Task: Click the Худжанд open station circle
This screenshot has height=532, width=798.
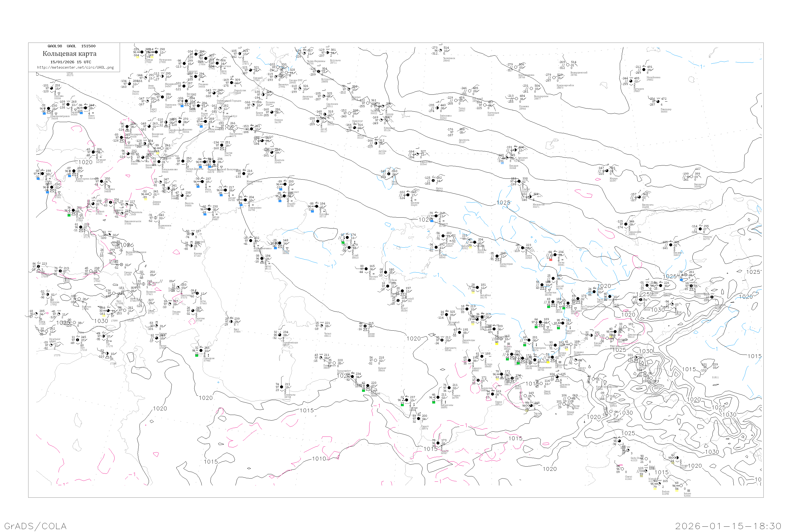Action: point(571,345)
